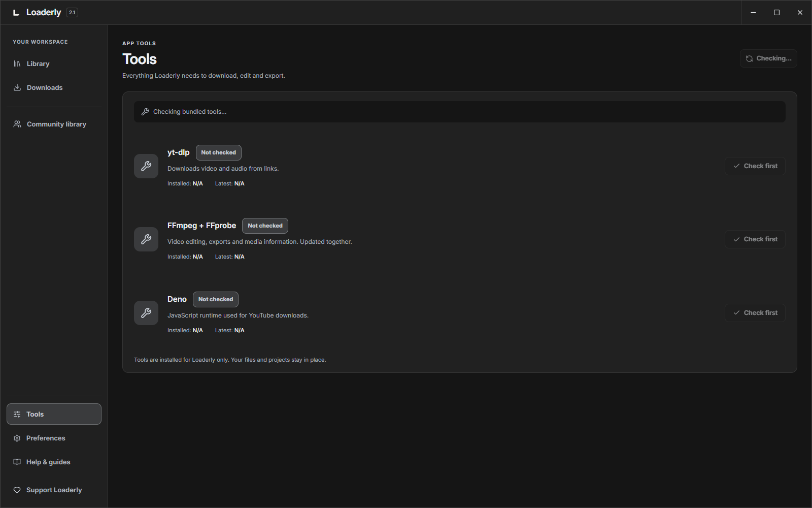Click Support Loaderly

(x=54, y=490)
